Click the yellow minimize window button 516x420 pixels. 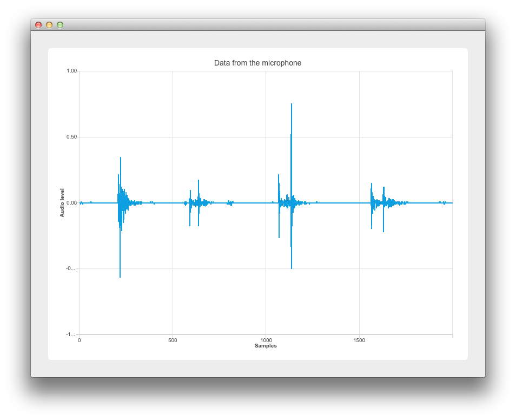(49, 25)
